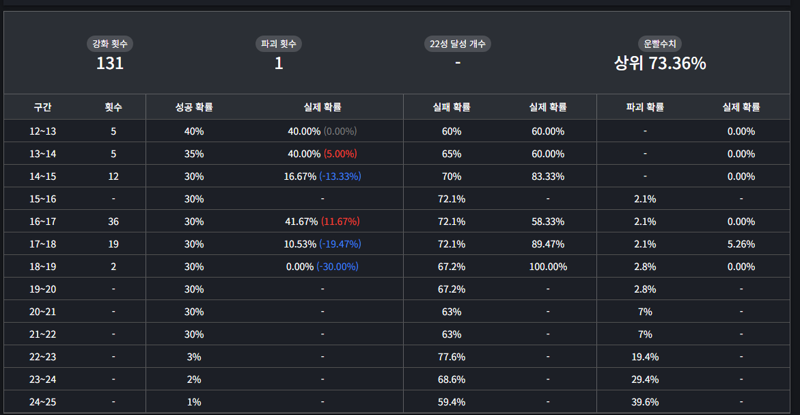Select the 12~13 range row label

pyautogui.click(x=42, y=131)
